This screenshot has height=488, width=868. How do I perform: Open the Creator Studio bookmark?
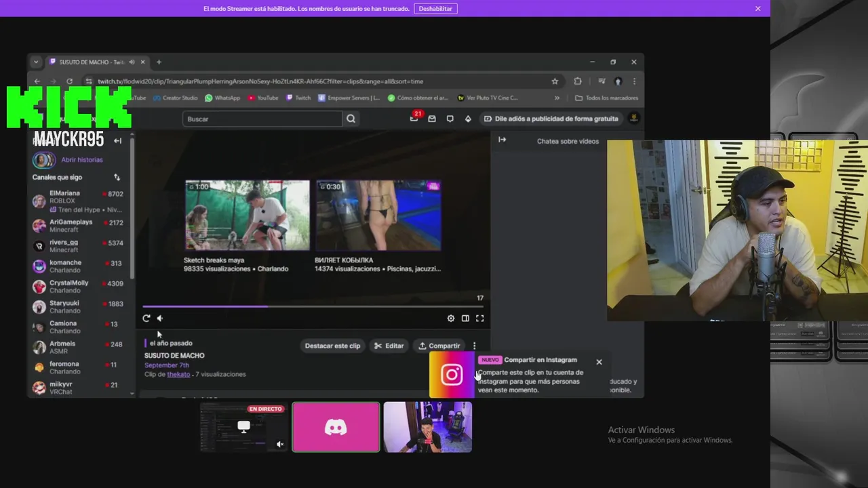(176, 98)
